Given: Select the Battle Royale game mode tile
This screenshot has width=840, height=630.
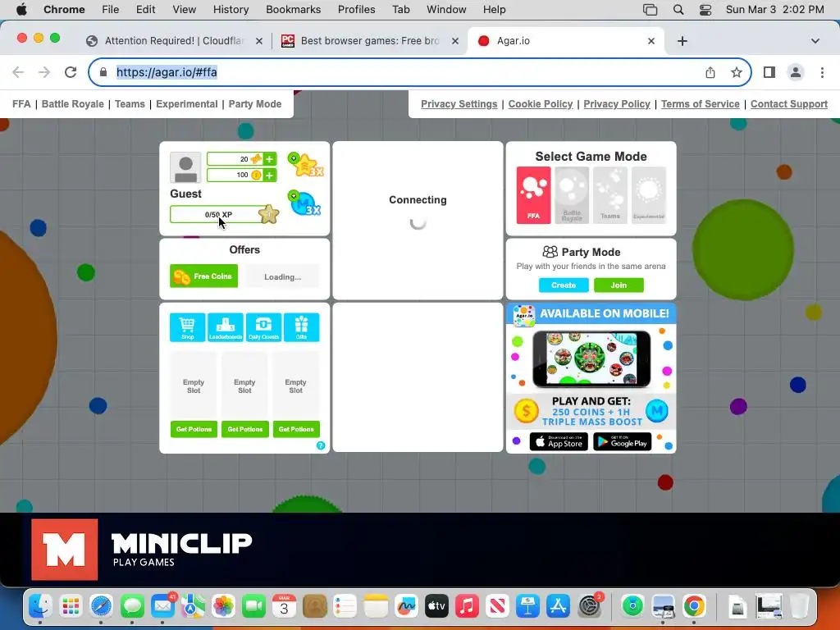Looking at the screenshot, I should pos(572,195).
